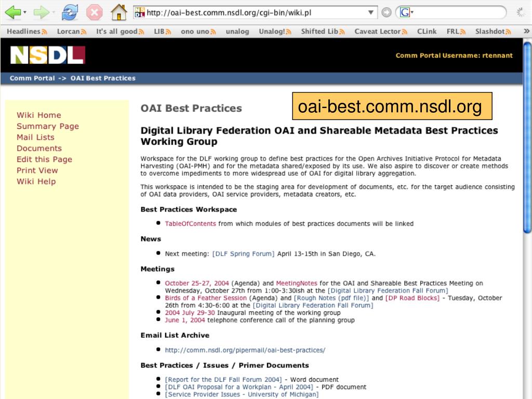Screen dimensions: 532x399
Task: Open the unalog bookmark
Action: pyautogui.click(x=237, y=32)
